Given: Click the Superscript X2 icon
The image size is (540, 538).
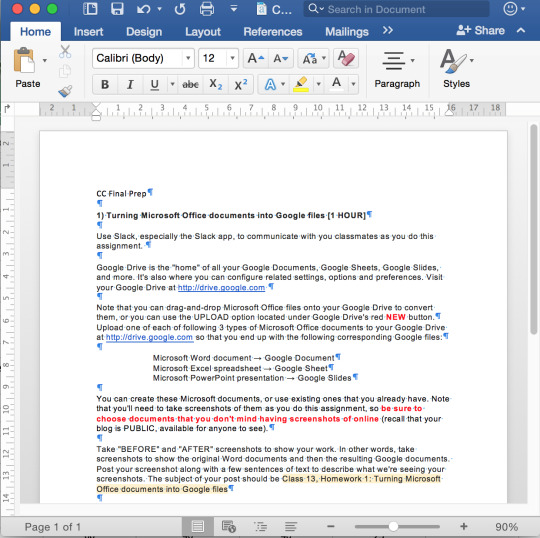Looking at the screenshot, I should 241,84.
